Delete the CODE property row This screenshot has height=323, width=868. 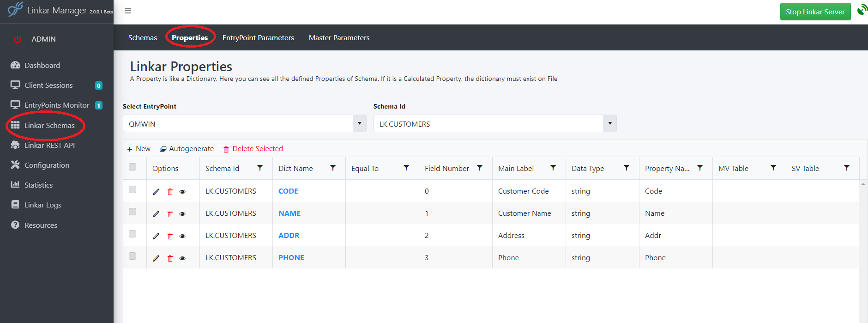(x=170, y=192)
